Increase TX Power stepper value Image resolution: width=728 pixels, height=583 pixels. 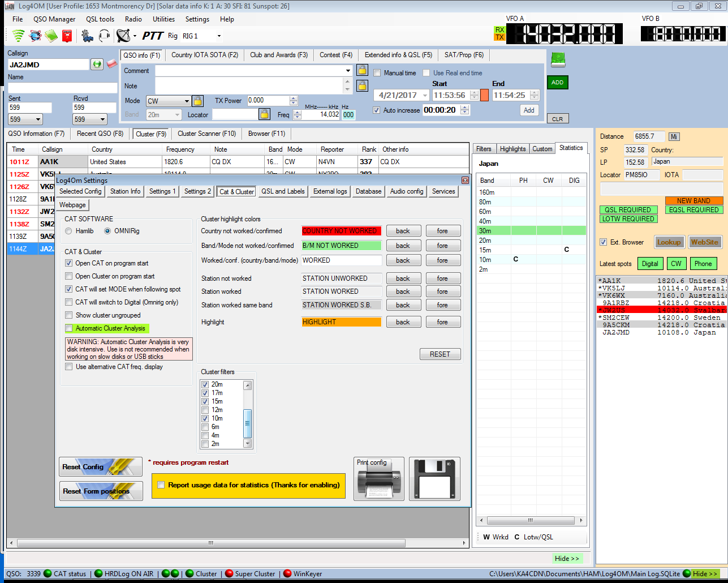pos(294,98)
